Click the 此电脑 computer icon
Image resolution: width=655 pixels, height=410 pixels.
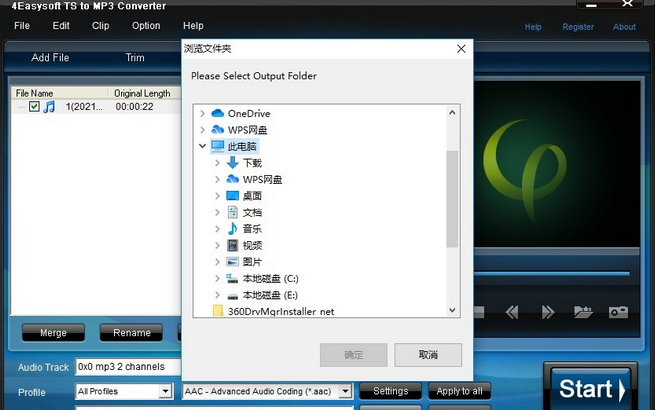tap(218, 146)
